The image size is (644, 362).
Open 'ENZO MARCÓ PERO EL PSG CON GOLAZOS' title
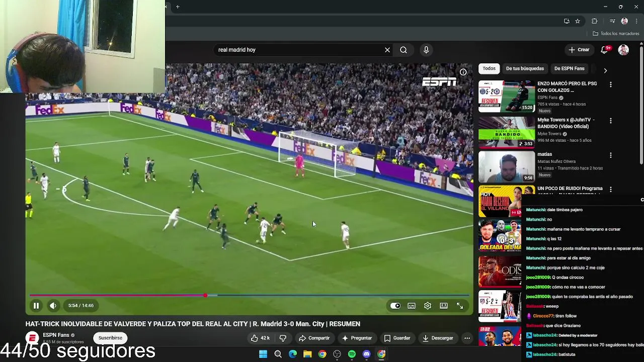click(567, 87)
